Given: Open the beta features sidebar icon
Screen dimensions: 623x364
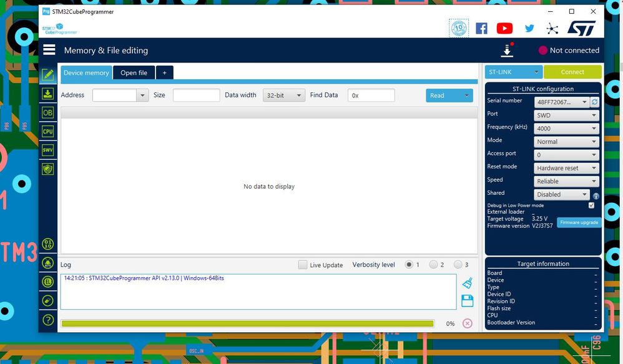Looking at the screenshot, I should [47, 263].
